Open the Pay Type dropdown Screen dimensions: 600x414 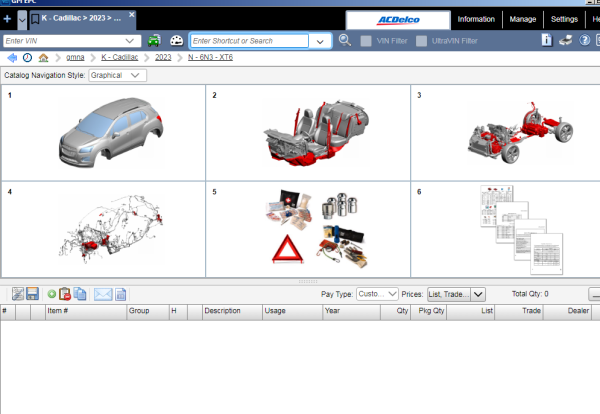(x=377, y=294)
